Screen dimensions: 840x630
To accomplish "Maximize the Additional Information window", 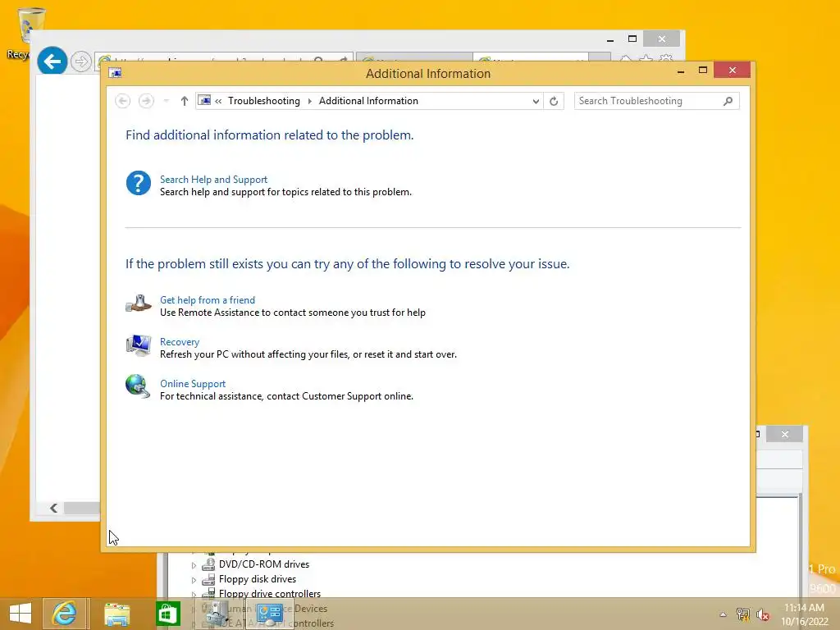I will tap(703, 71).
